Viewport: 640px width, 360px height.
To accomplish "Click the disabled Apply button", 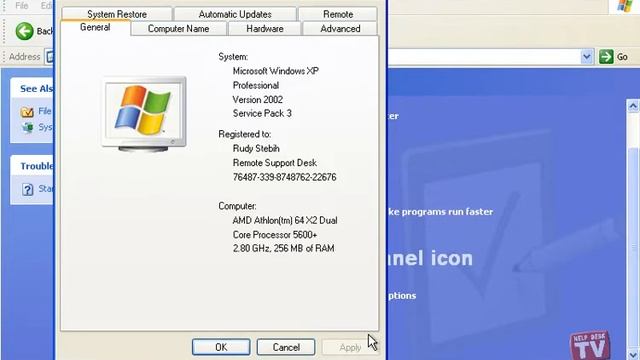I will [350, 347].
